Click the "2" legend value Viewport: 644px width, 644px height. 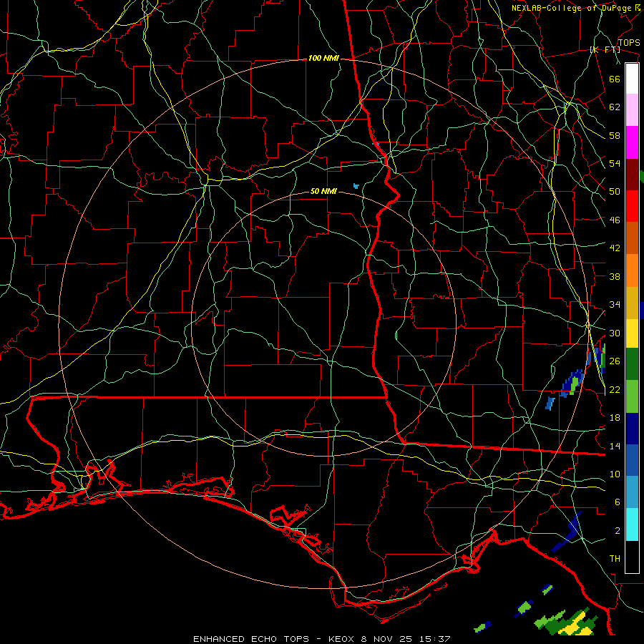pos(617,531)
